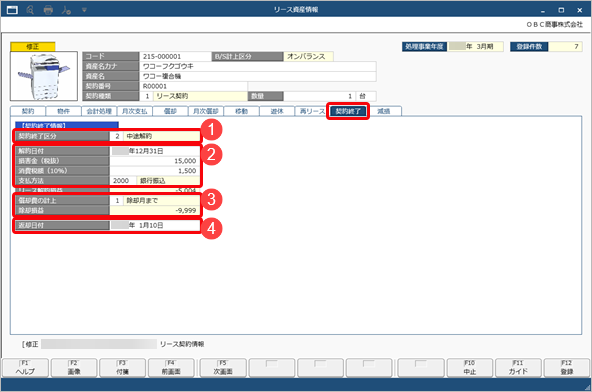This screenshot has height=392, width=592.
Task: Select the 契約終了 tab
Action: 348,111
